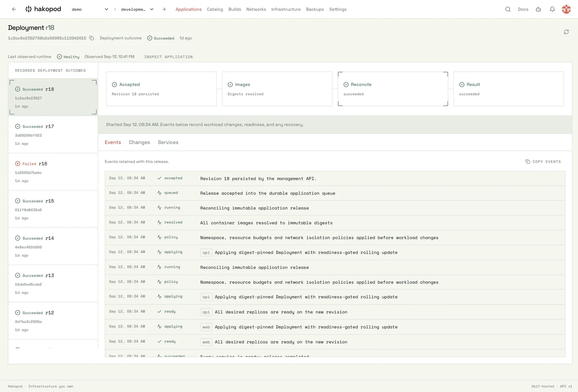
Task: Switch to the Services tab
Action: (x=168, y=142)
